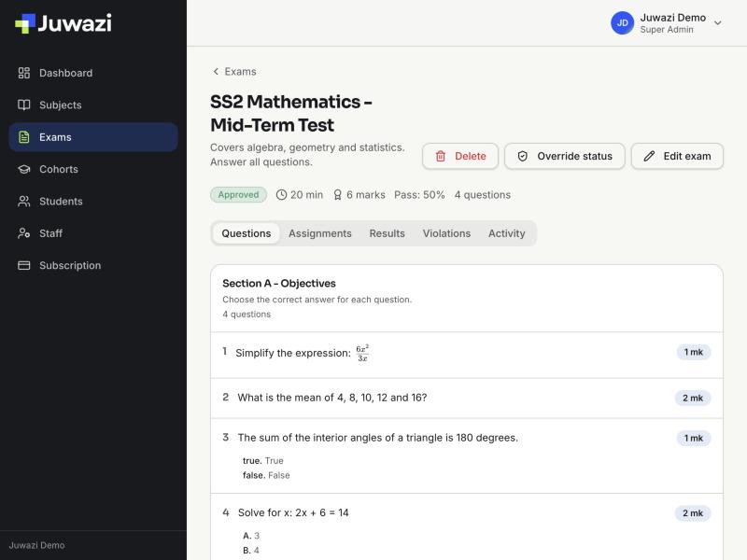Select the Questions tab
747x560 pixels.
(x=247, y=233)
